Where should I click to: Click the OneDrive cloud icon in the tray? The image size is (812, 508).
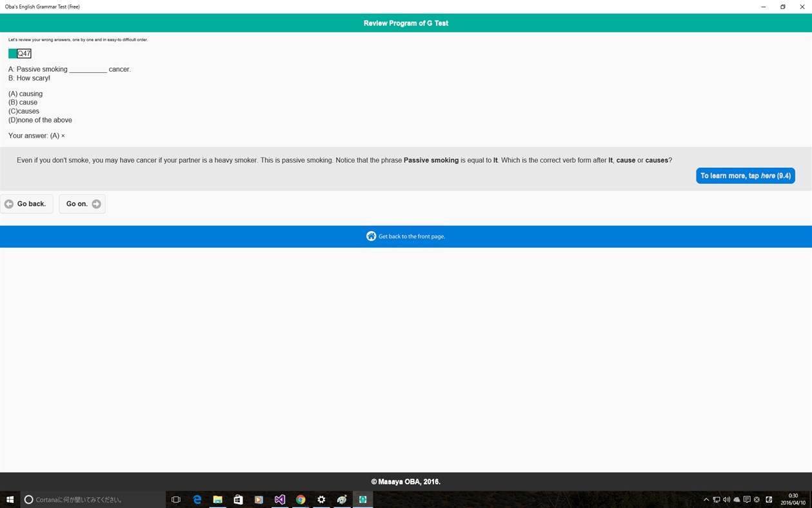point(737,499)
